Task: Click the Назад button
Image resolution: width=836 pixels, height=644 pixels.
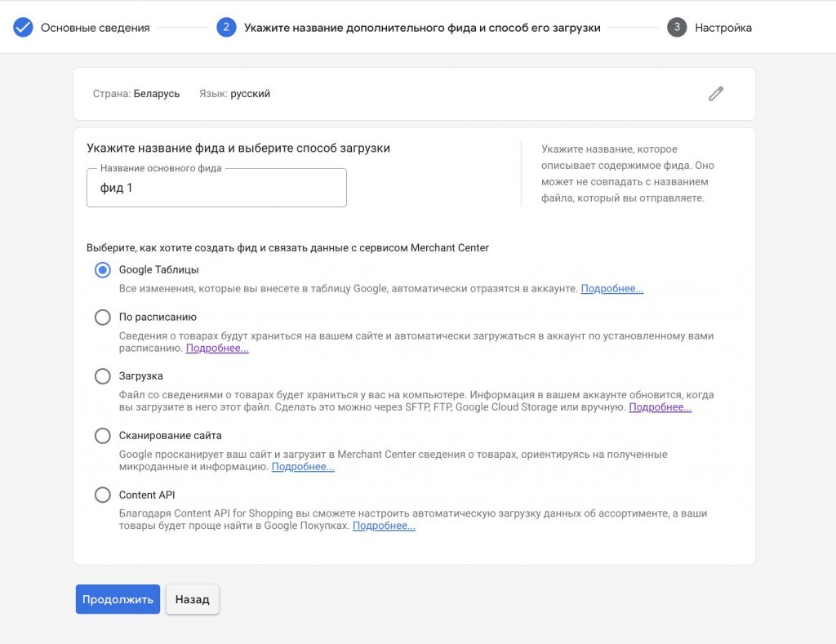Action: tap(192, 599)
